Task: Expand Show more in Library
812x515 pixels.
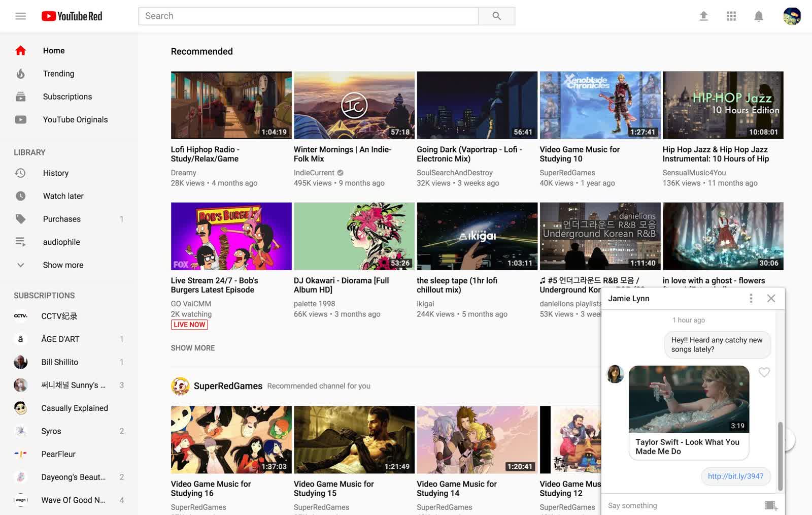Action: click(63, 265)
